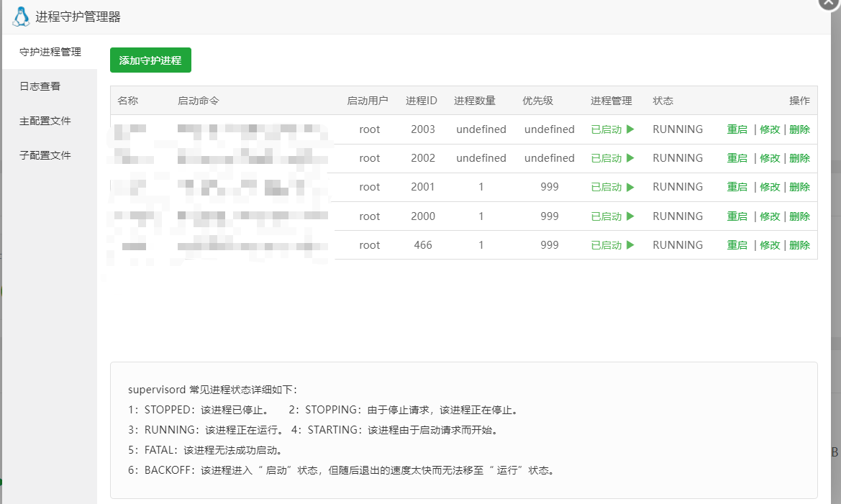Click the start triangle icon for process 2000
Screen dimensions: 841x504
point(630,216)
